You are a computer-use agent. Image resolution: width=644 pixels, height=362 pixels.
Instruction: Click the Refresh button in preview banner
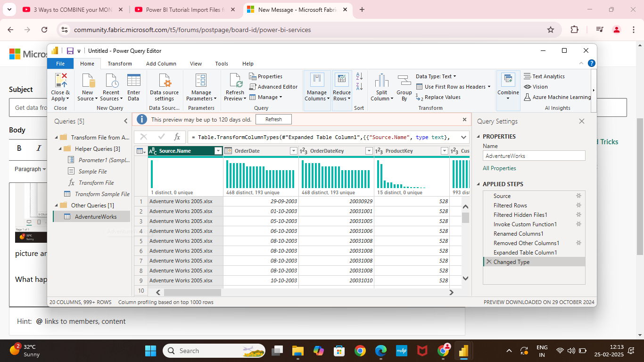coord(273,119)
